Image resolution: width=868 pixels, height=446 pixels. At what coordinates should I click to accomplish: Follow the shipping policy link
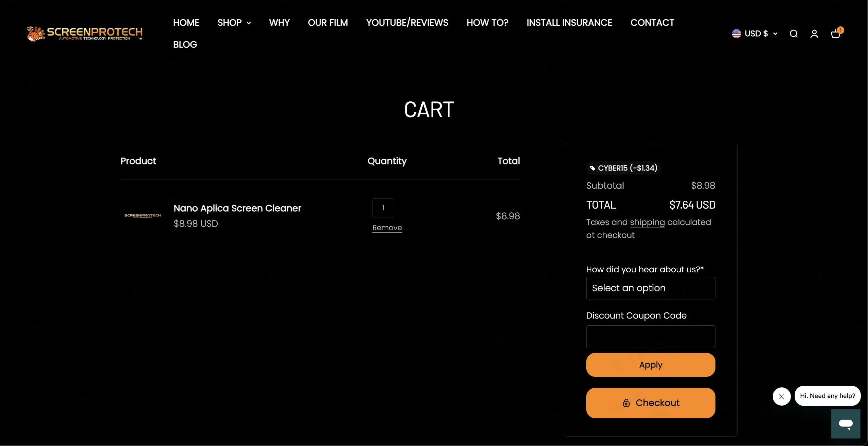tap(647, 222)
